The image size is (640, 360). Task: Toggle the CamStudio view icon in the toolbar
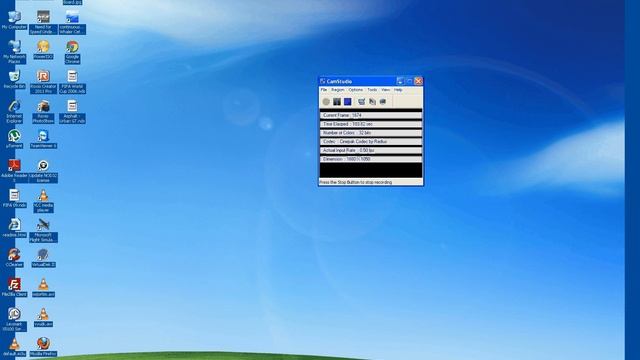(x=361, y=102)
